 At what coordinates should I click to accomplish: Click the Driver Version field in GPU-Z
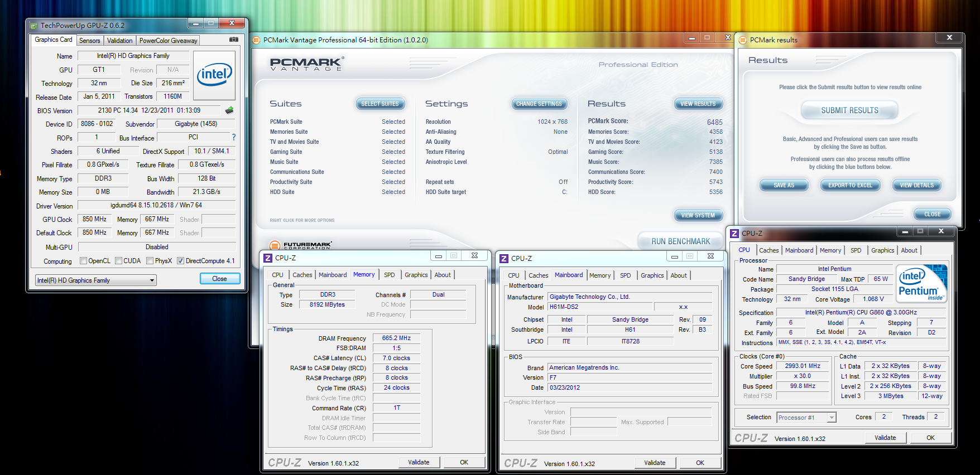click(x=156, y=205)
